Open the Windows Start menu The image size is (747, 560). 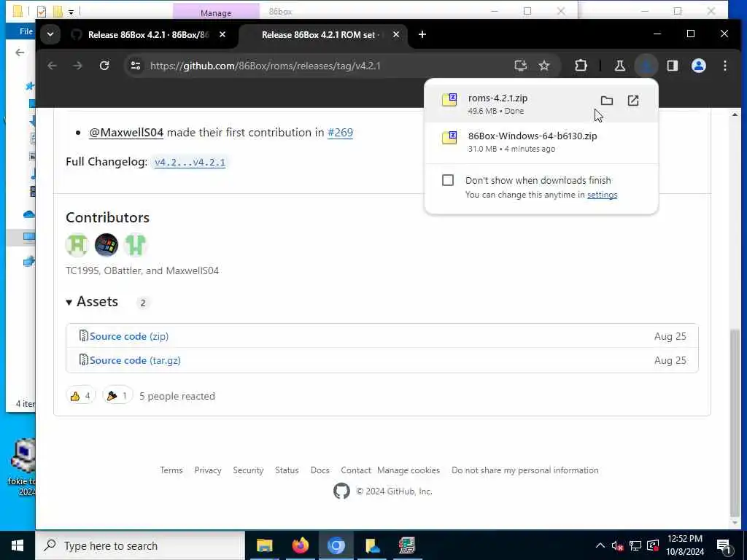(x=18, y=545)
